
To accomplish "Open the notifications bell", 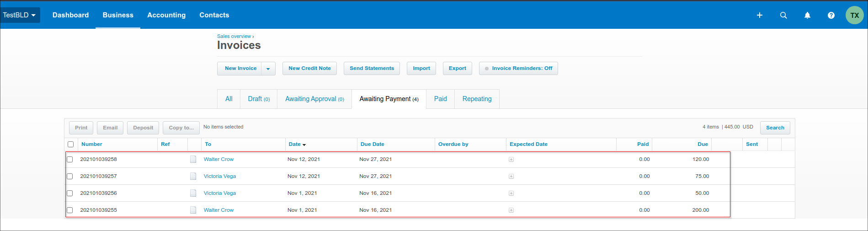I will point(807,15).
